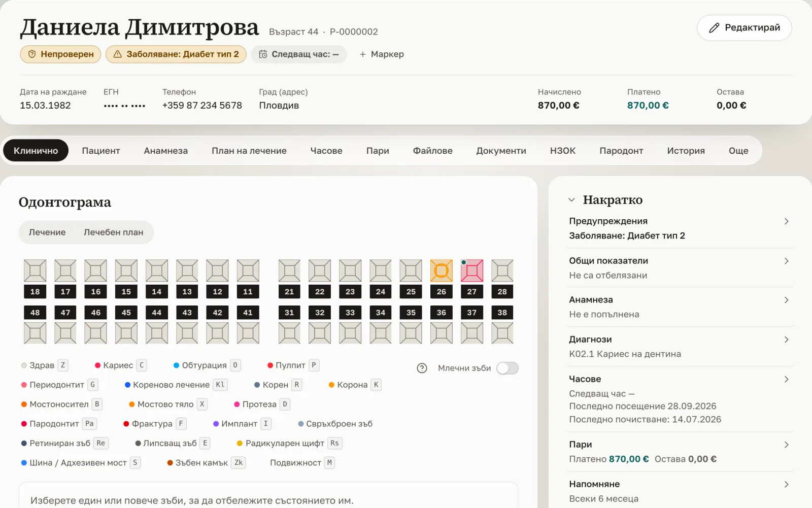Switch odontogram to Лечение mode
This screenshot has width=812, height=508.
pos(47,232)
